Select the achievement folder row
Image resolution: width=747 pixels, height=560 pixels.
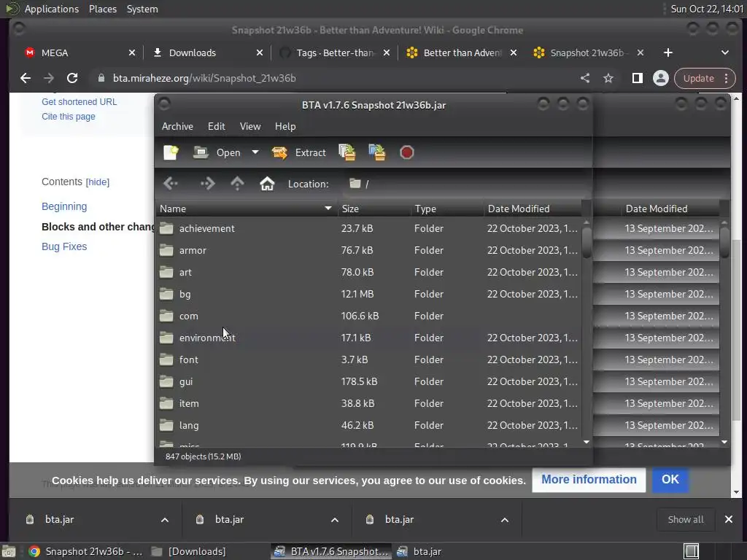click(368, 228)
